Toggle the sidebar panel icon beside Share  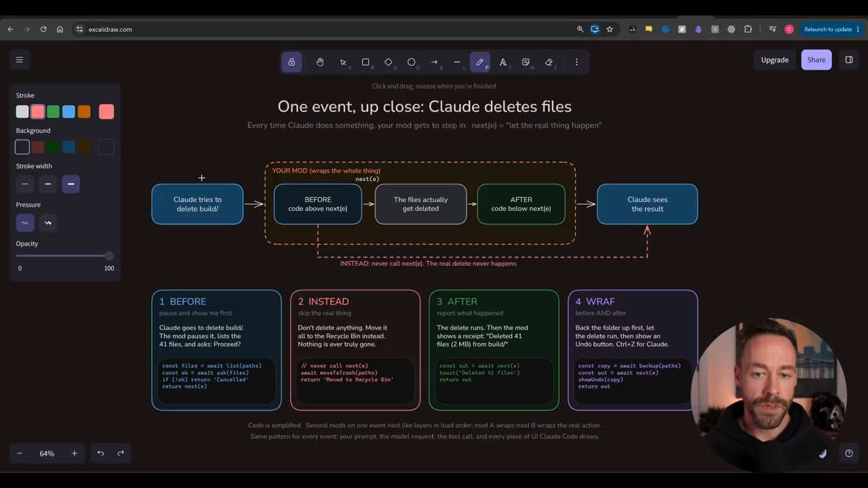click(x=849, y=60)
